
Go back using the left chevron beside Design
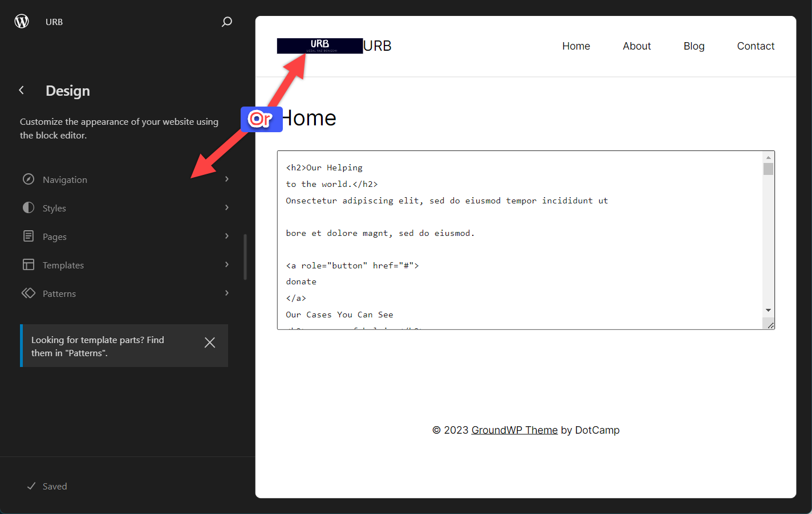(22, 90)
